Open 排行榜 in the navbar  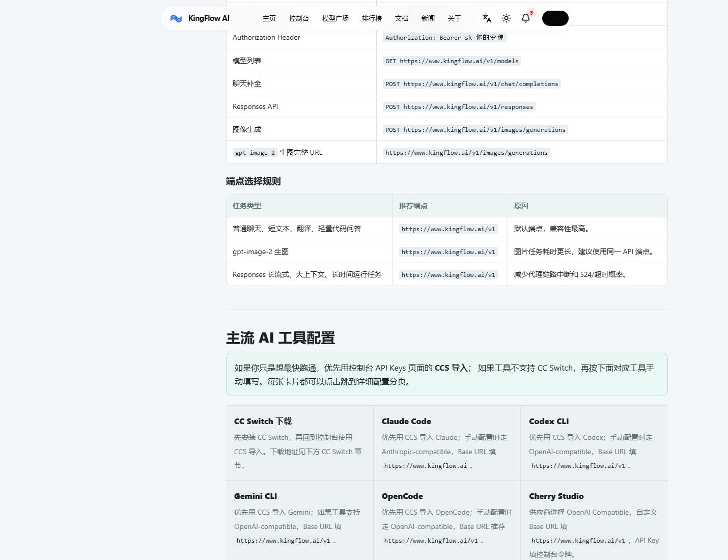[x=372, y=18]
